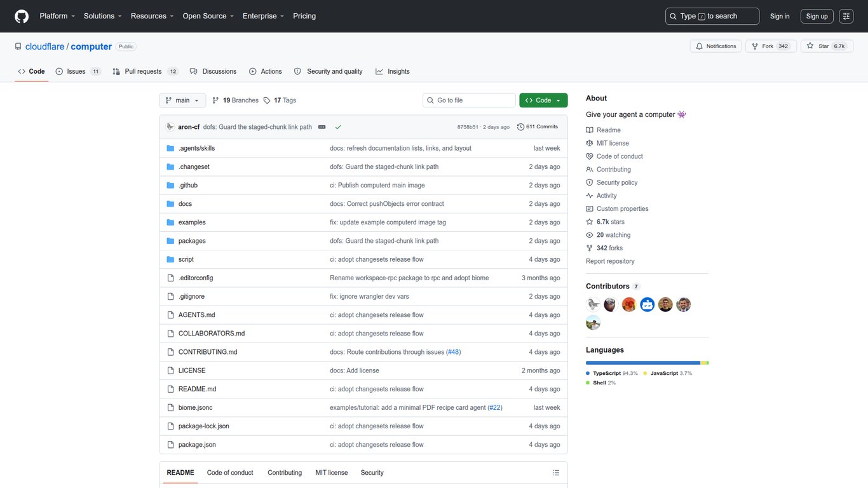Expand the commit message details ellipsis
Image resolution: width=868 pixels, height=488 pixels.
(322, 127)
